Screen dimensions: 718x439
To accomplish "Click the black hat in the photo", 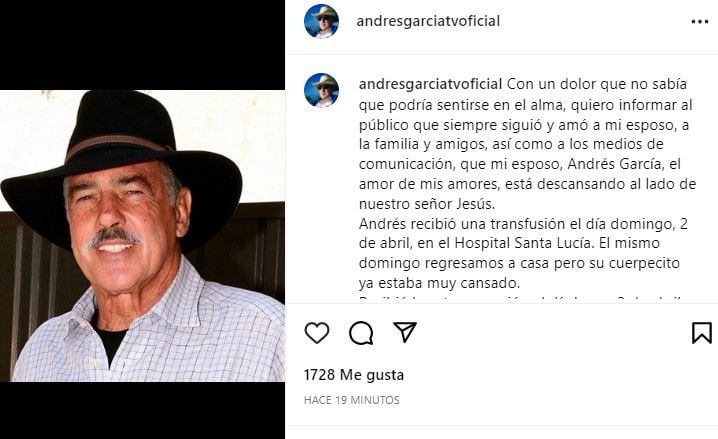I will click(x=121, y=167).
